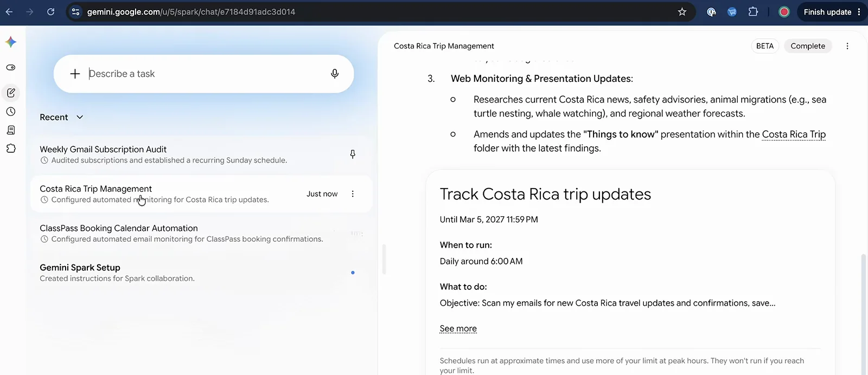
Task: Click the plus icon in the task box
Action: (75, 74)
